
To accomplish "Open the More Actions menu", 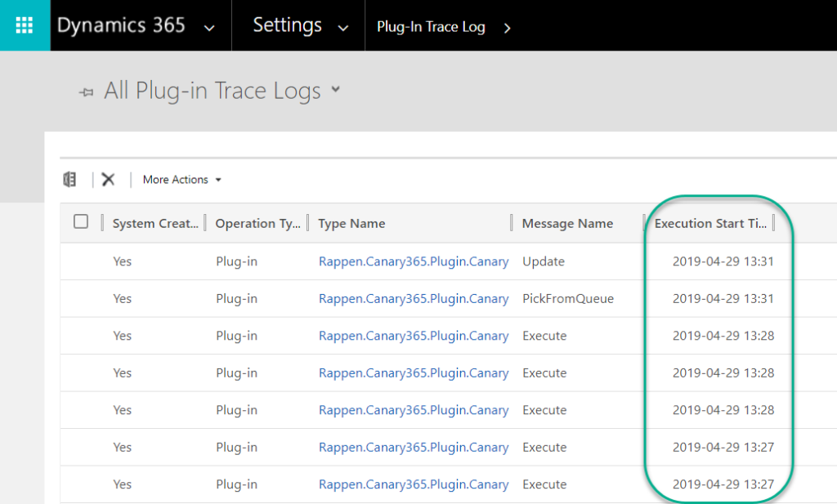I will [181, 180].
